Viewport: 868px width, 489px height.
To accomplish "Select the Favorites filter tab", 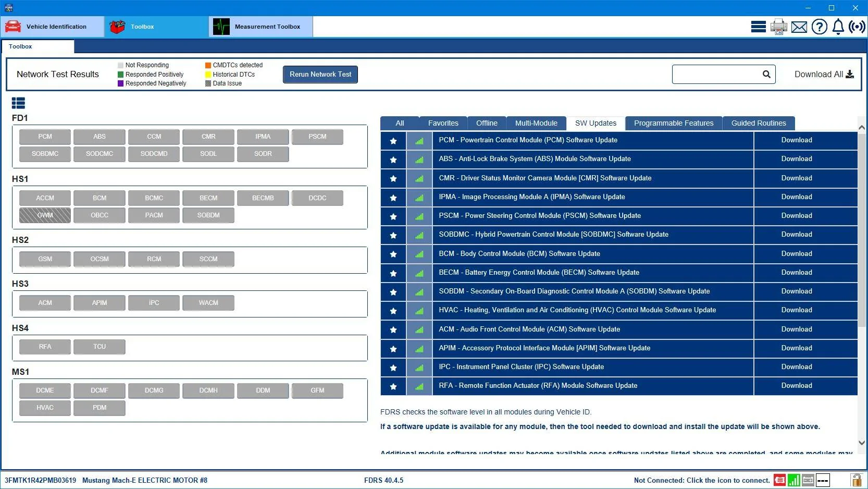I will (443, 123).
